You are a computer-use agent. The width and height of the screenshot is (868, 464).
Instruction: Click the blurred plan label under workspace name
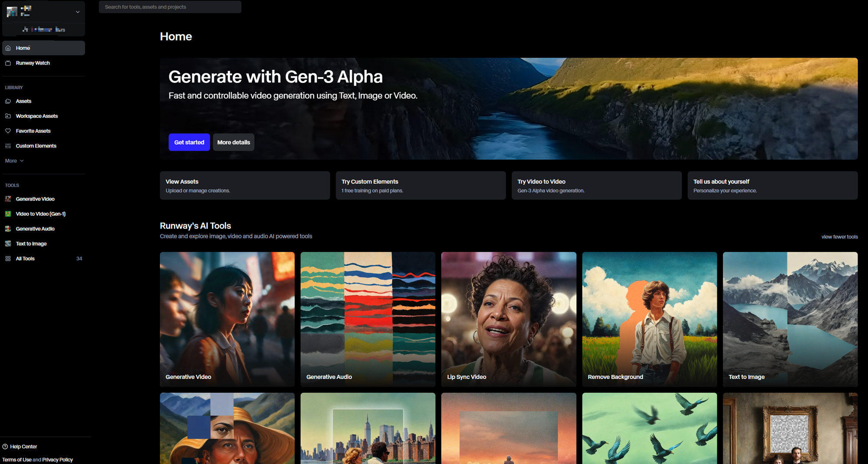[x=43, y=30]
